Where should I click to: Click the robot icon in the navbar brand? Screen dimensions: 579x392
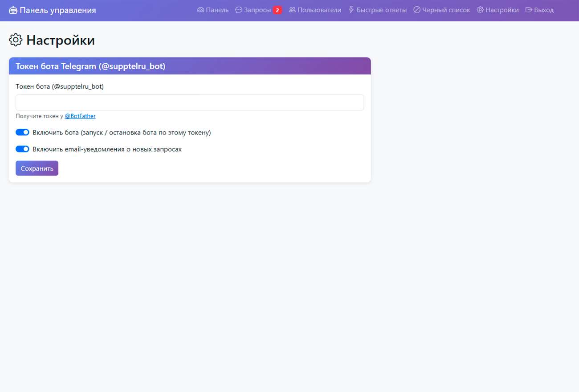point(13,10)
